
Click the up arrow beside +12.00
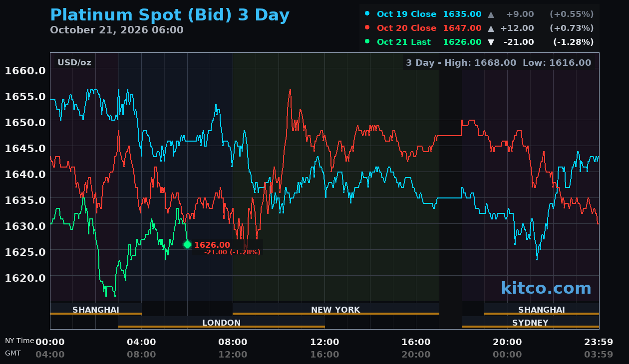(491, 28)
